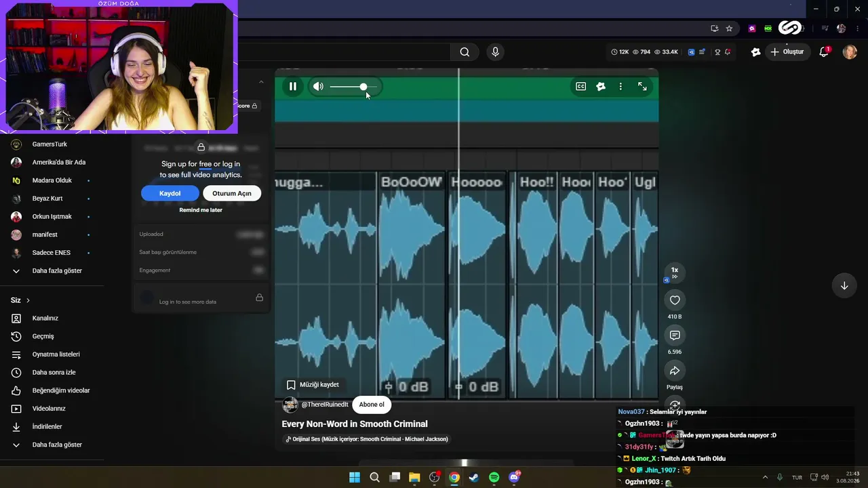This screenshot has width=868, height=488.
Task: Enter fullscreen on the short
Action: point(642,87)
